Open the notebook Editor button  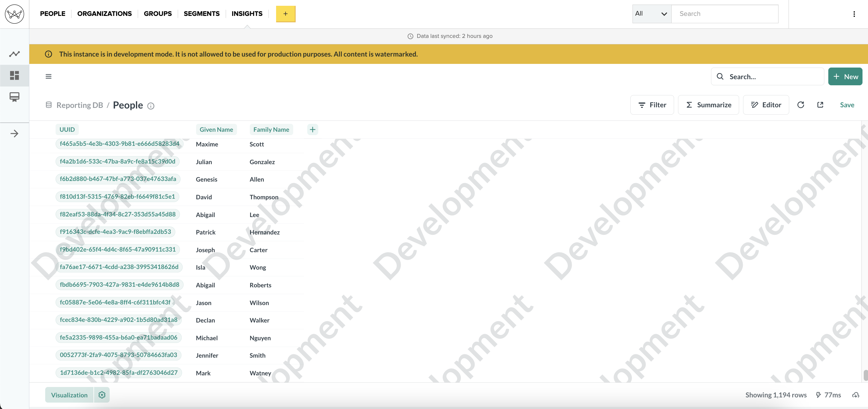[766, 105]
